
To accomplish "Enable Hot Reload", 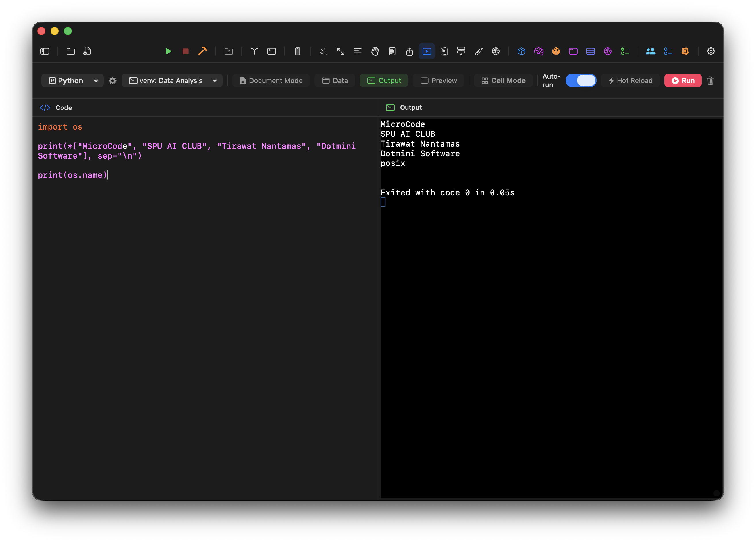I will click(630, 81).
